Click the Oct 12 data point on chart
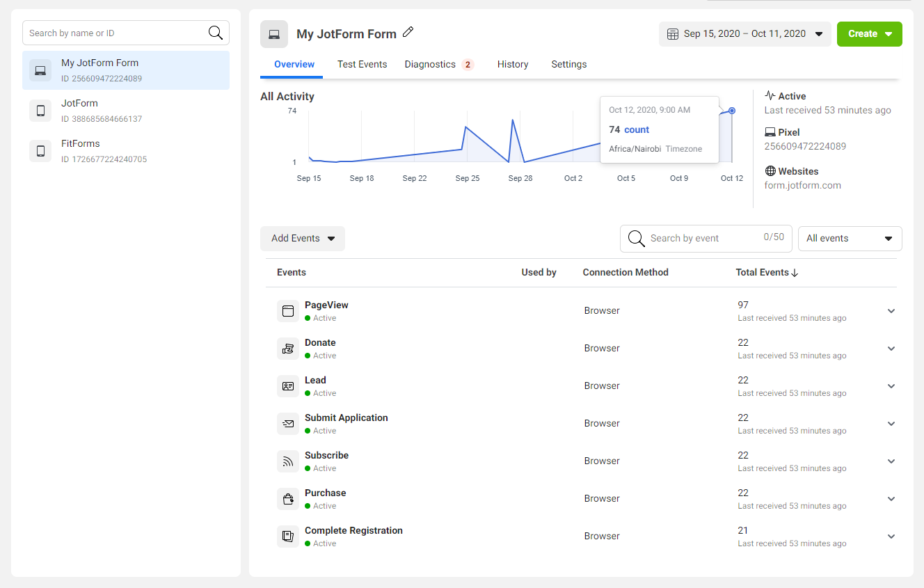Image resolution: width=924 pixels, height=588 pixels. pos(732,111)
